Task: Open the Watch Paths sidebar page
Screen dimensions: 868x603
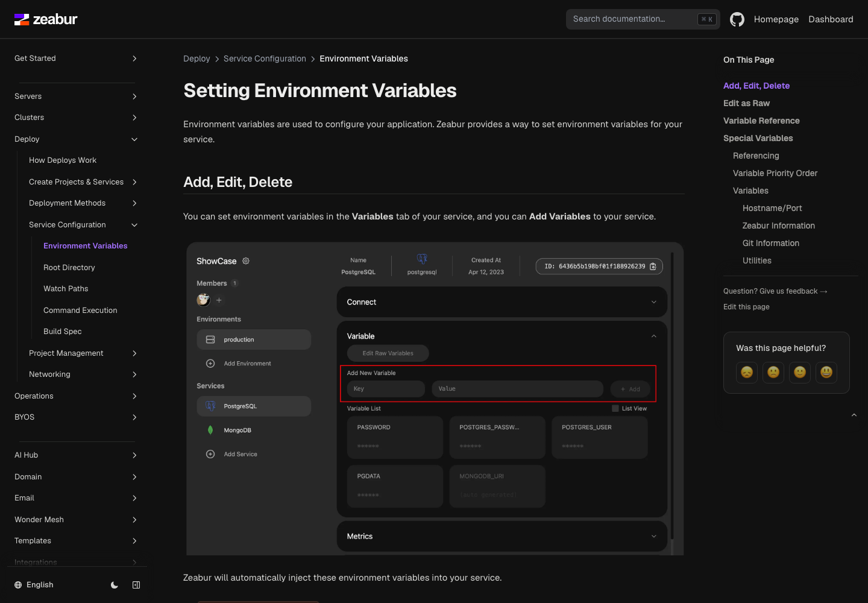Action: tap(90, 289)
